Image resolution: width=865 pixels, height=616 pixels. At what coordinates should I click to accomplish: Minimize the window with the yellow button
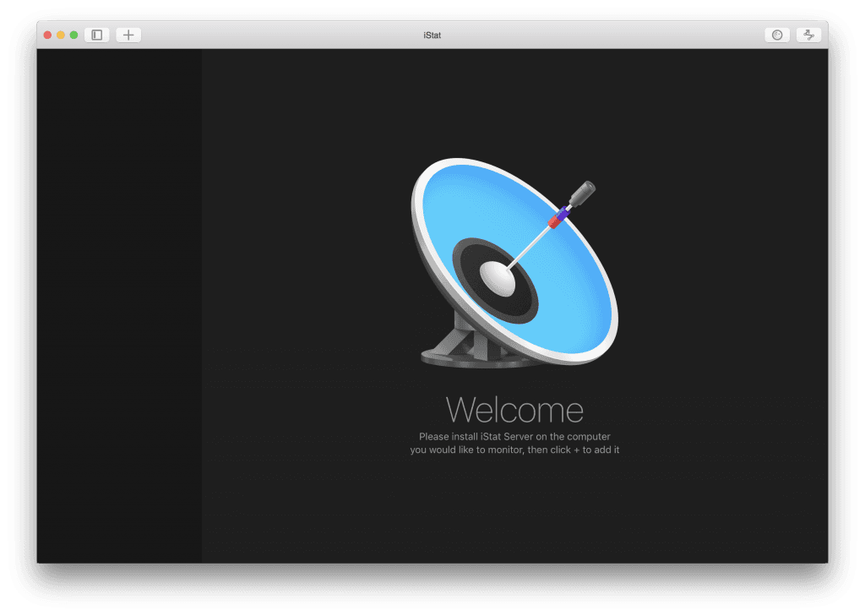tap(61, 35)
